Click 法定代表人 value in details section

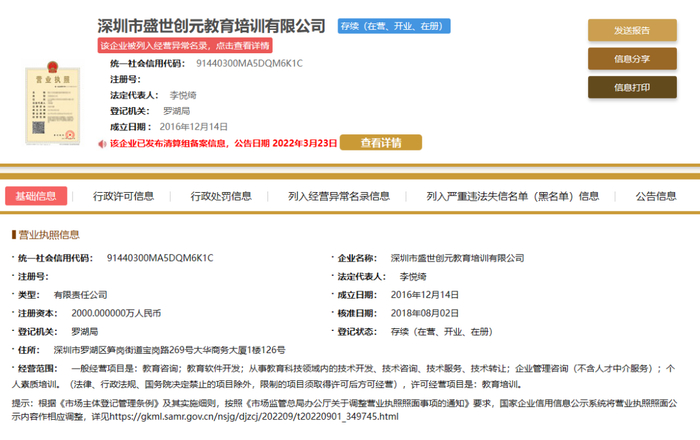click(x=413, y=277)
